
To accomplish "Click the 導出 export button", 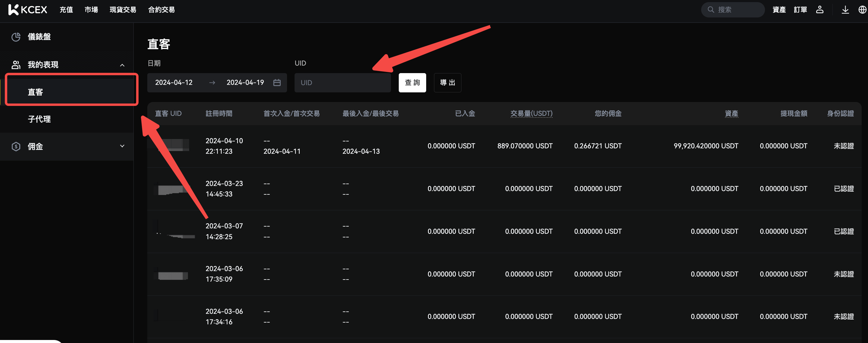I will click(x=447, y=82).
